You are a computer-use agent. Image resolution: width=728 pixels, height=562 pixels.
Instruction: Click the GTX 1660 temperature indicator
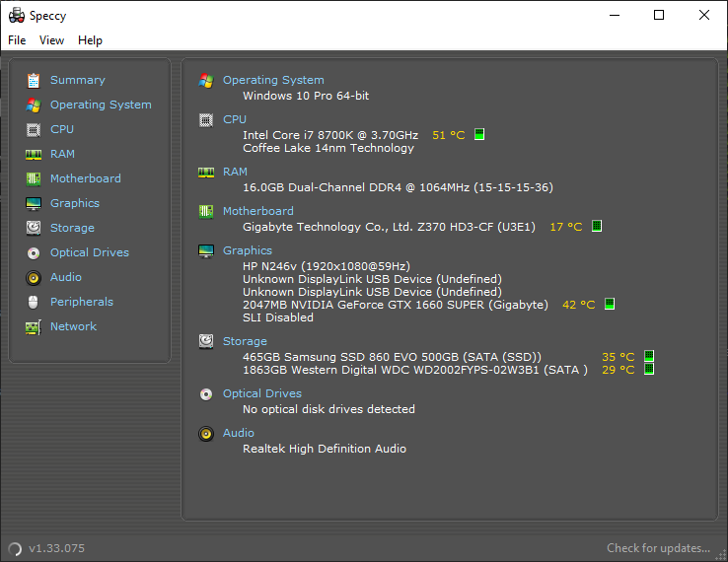(x=610, y=304)
